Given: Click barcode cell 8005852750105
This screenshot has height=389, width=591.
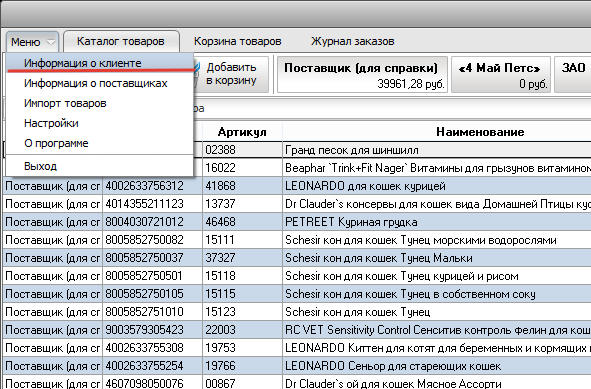Looking at the screenshot, I should pos(152,294).
